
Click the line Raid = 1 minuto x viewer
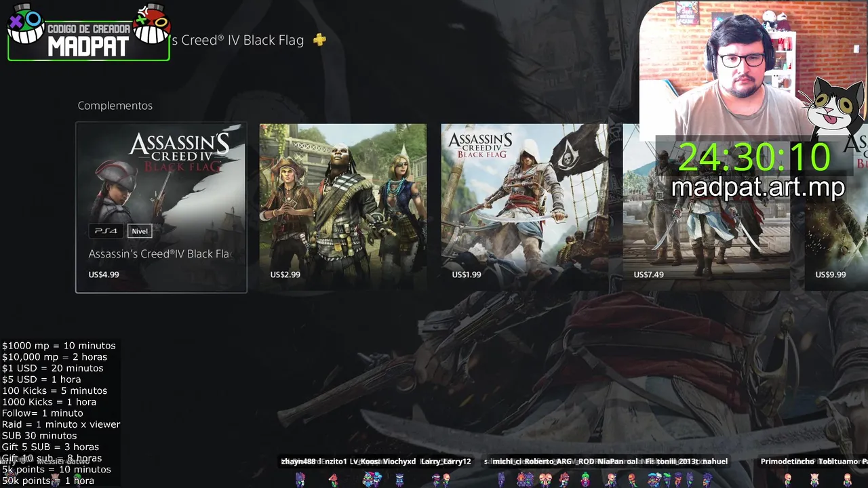(61, 424)
